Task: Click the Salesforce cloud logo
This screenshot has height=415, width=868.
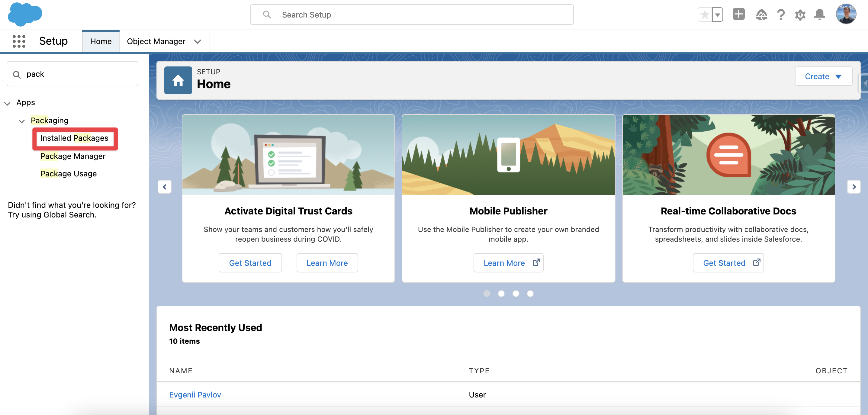Action: [25, 14]
